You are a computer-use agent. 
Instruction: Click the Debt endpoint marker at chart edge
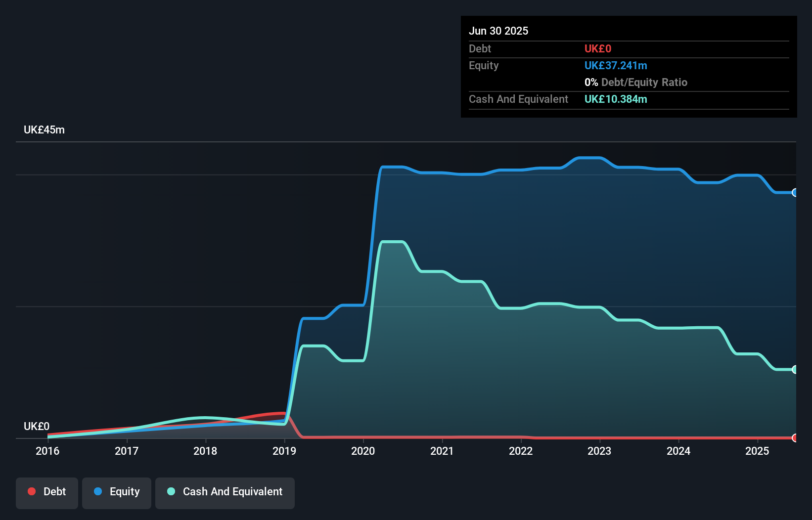coord(795,437)
